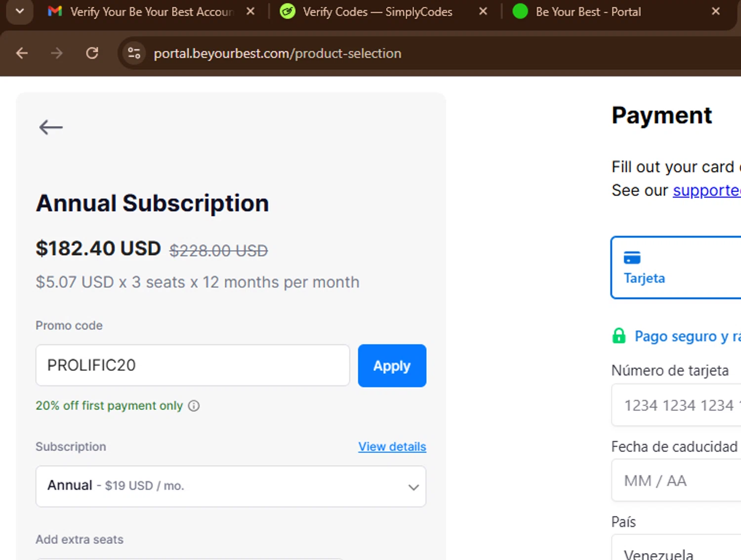Select the Tarjeta payment method
741x560 pixels.
(676, 268)
